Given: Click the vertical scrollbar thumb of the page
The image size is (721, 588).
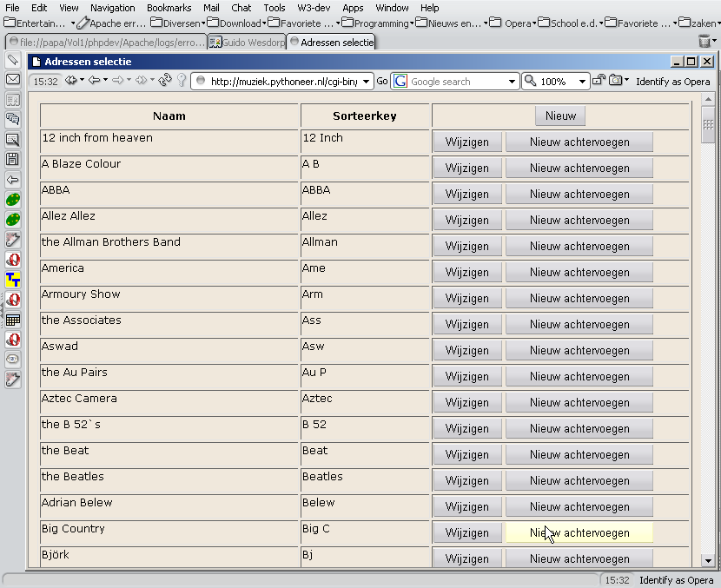Looking at the screenshot, I should click(708, 124).
